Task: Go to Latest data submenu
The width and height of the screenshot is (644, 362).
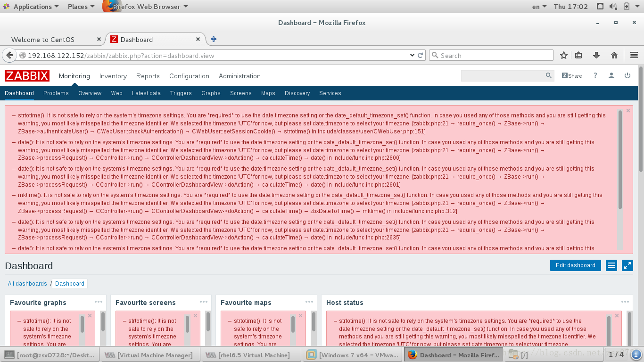Action: pos(146,93)
